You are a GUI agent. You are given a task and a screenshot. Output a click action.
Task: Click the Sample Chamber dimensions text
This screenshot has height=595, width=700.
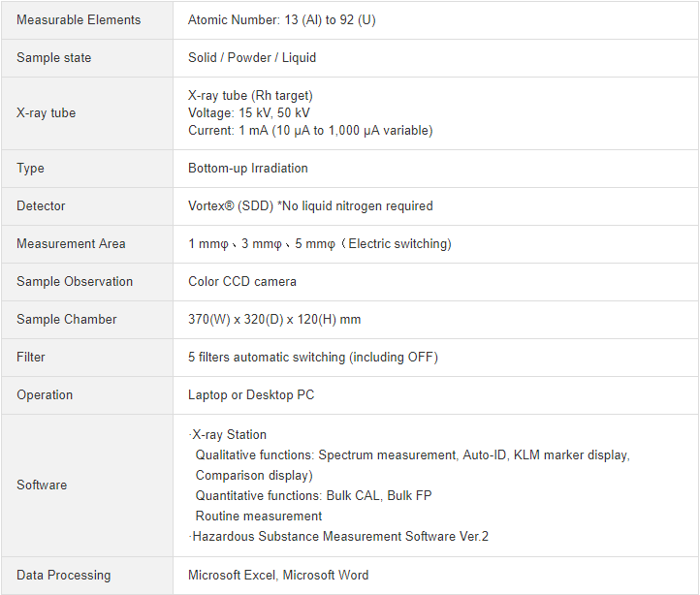275,319
